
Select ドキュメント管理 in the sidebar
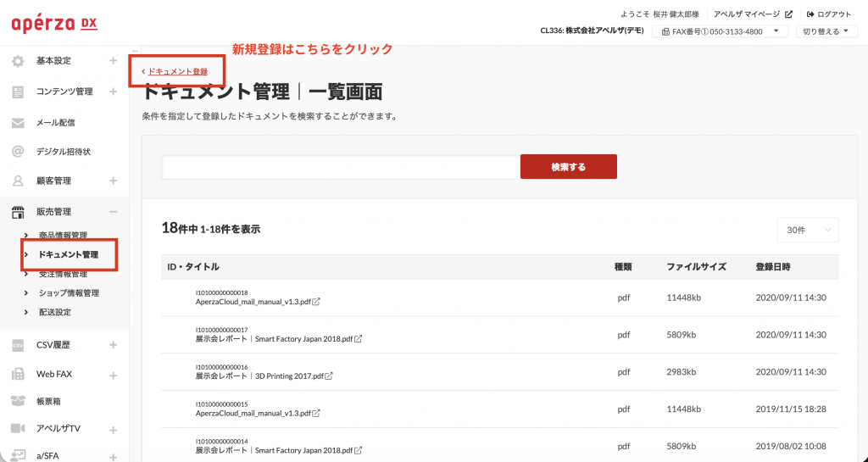pos(68,254)
